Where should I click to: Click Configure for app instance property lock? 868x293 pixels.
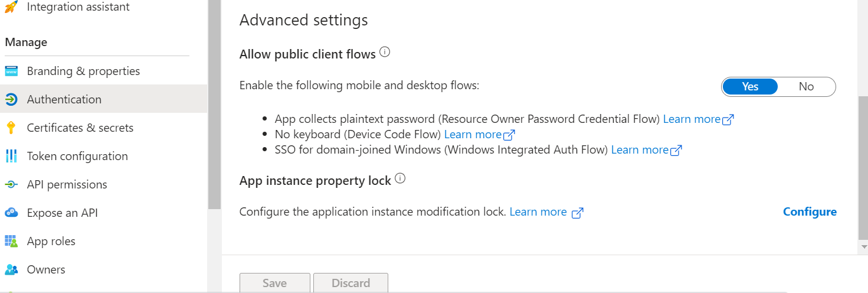click(x=810, y=212)
